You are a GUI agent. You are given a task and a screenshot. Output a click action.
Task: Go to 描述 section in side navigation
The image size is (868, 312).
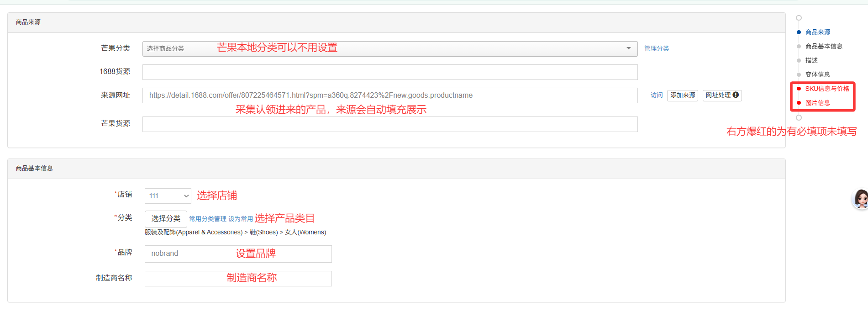click(811, 60)
